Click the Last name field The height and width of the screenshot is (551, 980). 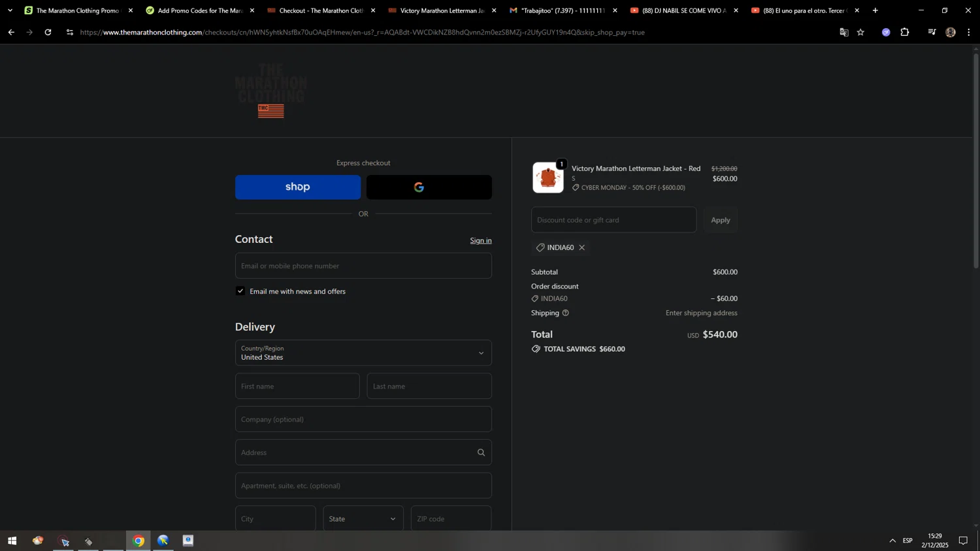pyautogui.click(x=429, y=386)
